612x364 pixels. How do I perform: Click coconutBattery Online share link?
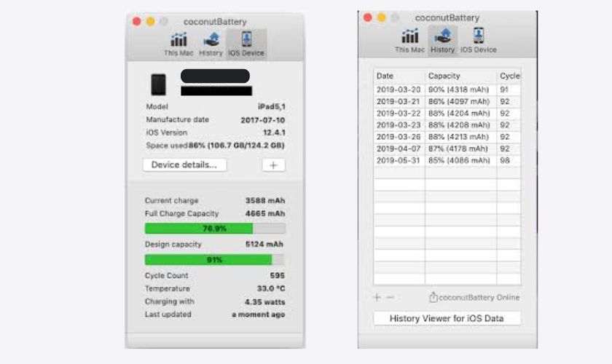pyautogui.click(x=474, y=297)
